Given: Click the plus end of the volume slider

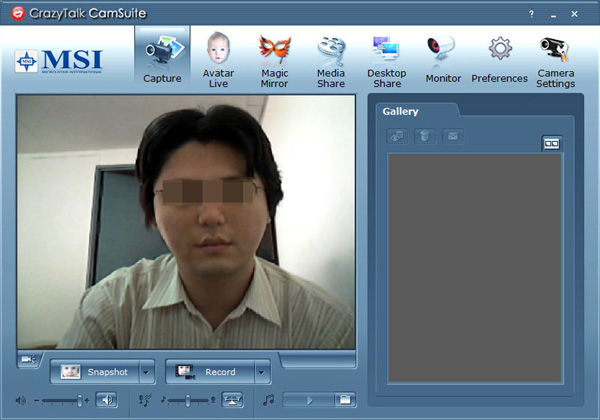Looking at the screenshot, I should coord(87,400).
